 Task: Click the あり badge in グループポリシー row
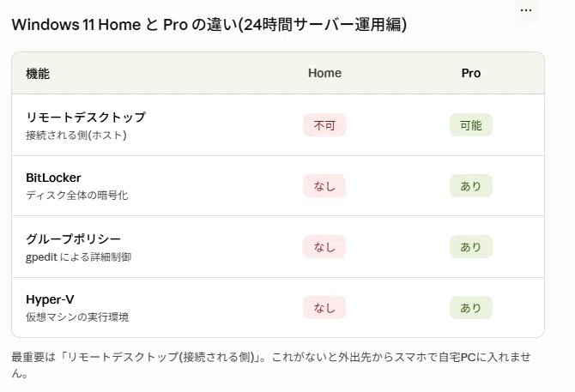coord(471,247)
